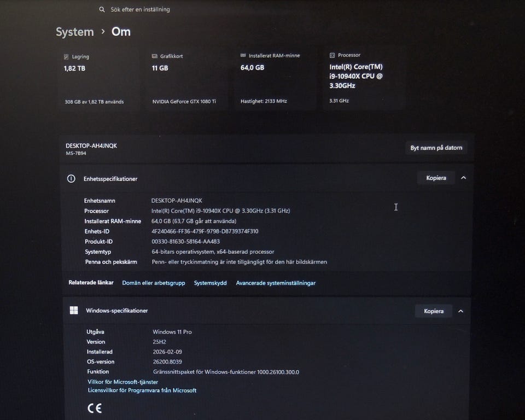Click the CE mark icon
This screenshot has width=525, height=420.
pos(94,408)
